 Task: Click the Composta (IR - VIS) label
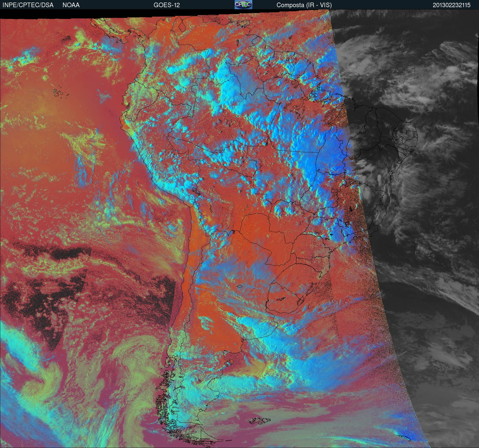coord(304,5)
